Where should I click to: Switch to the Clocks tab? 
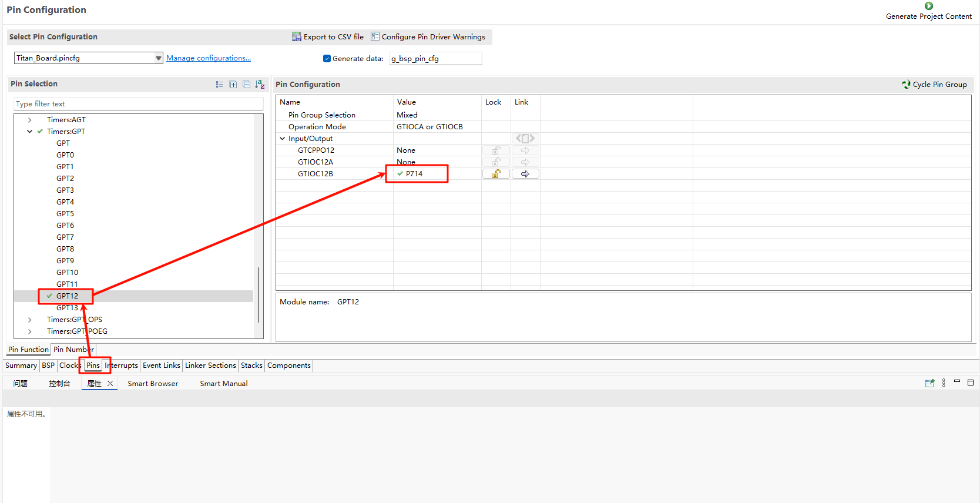69,365
